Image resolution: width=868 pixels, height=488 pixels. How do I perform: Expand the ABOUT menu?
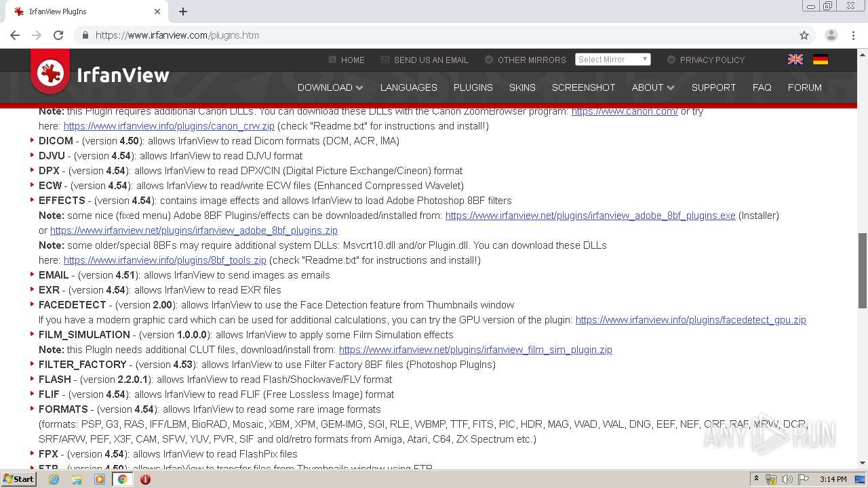pos(653,87)
